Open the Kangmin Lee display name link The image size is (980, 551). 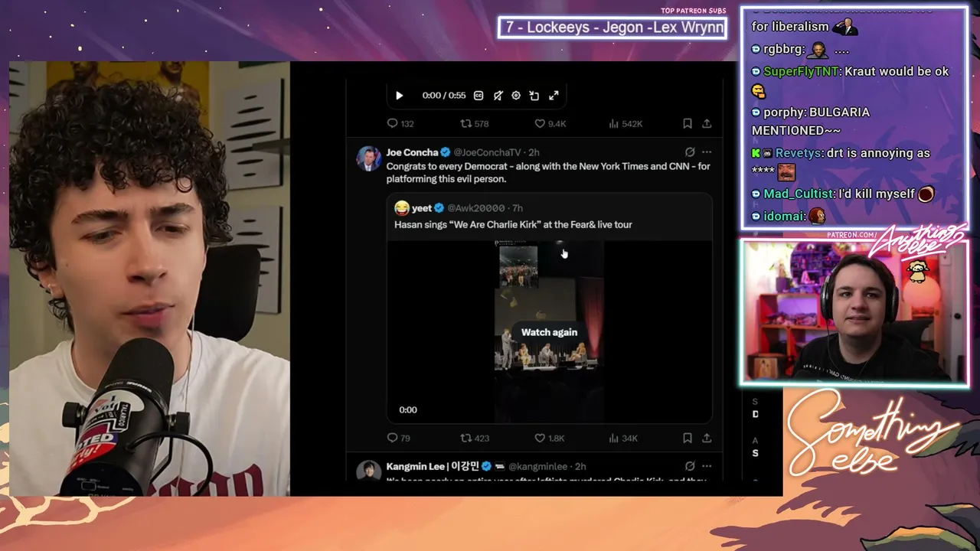432,466
